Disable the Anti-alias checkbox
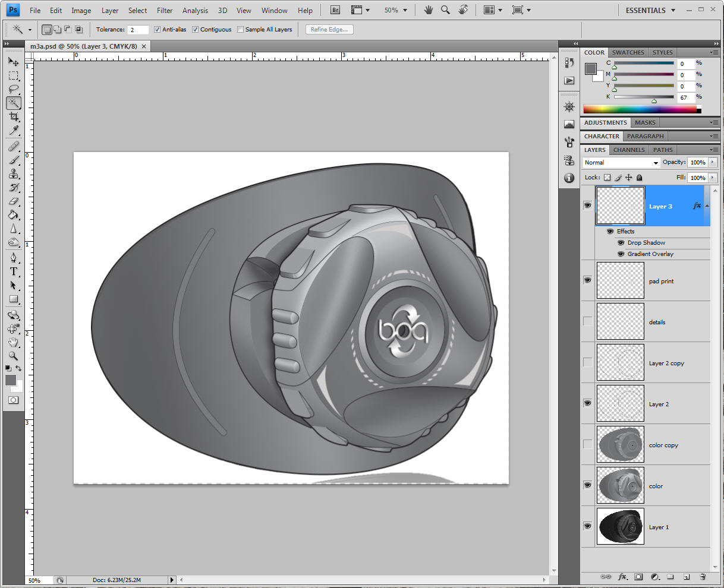724x588 pixels. click(157, 30)
